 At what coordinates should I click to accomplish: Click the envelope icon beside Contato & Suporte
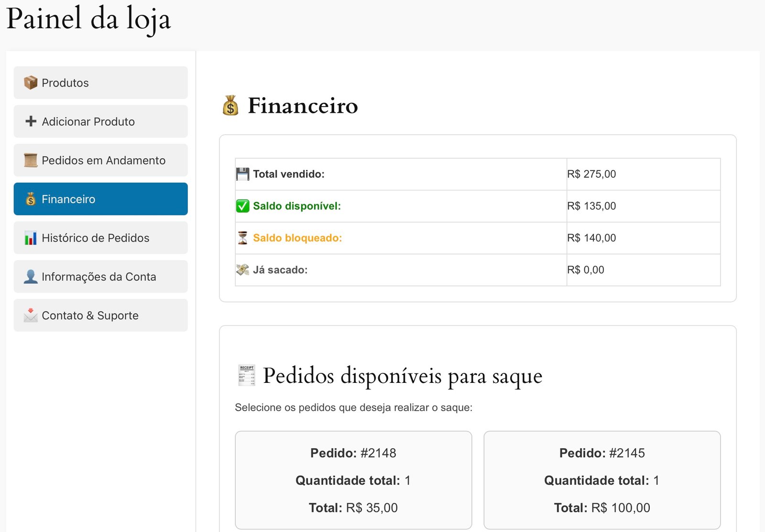[x=31, y=315]
